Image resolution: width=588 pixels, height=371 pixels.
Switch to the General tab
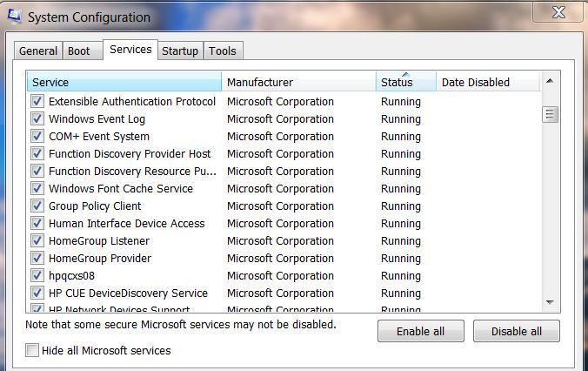(38, 51)
